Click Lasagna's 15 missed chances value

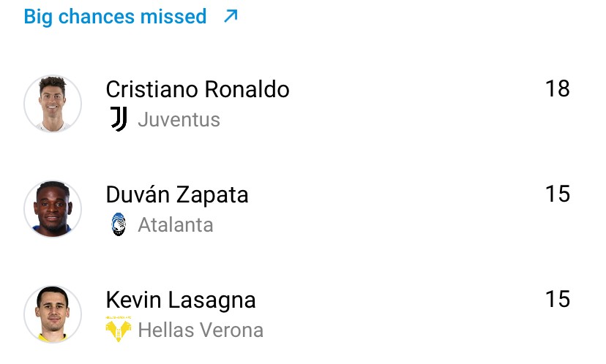click(557, 300)
